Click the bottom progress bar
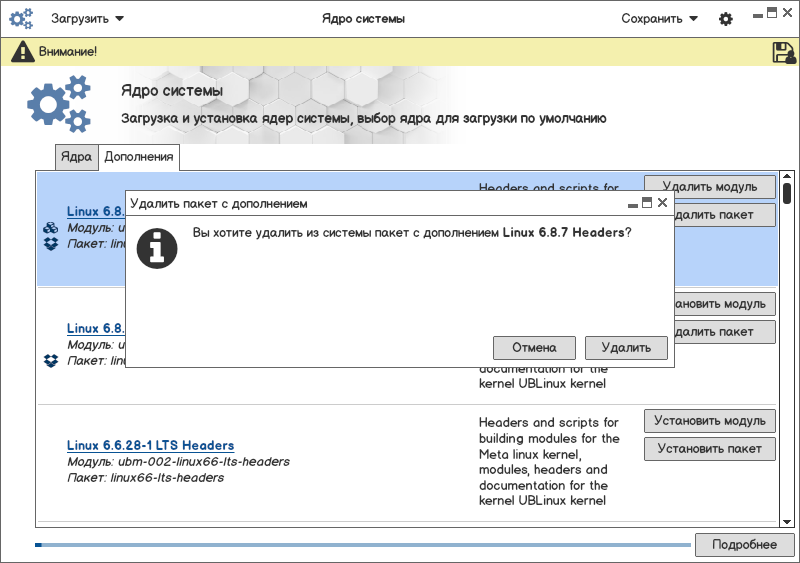This screenshot has height=563, width=800. click(x=363, y=545)
